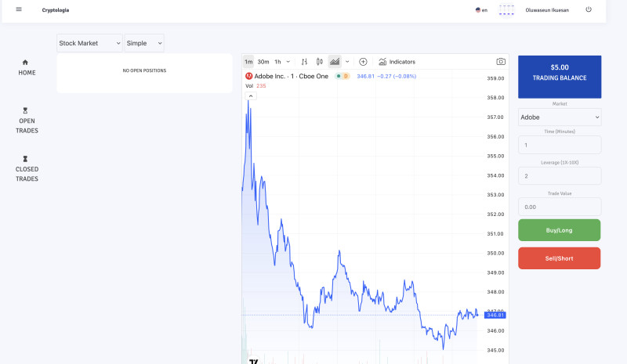Open the Simple mode dropdown
Viewport: 627px width, 364px height.
[144, 43]
